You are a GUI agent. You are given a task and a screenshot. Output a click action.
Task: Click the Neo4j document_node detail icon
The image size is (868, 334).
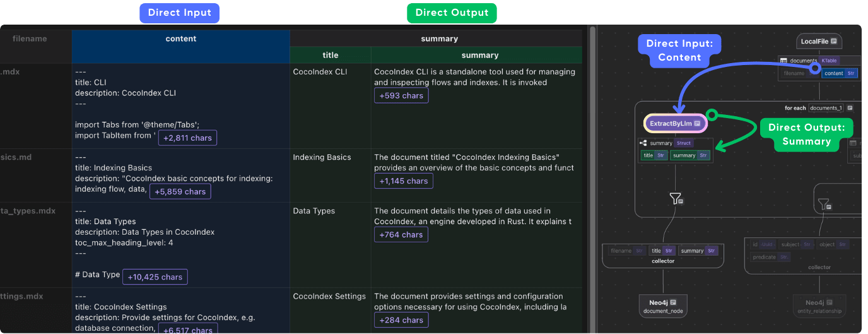[673, 302]
